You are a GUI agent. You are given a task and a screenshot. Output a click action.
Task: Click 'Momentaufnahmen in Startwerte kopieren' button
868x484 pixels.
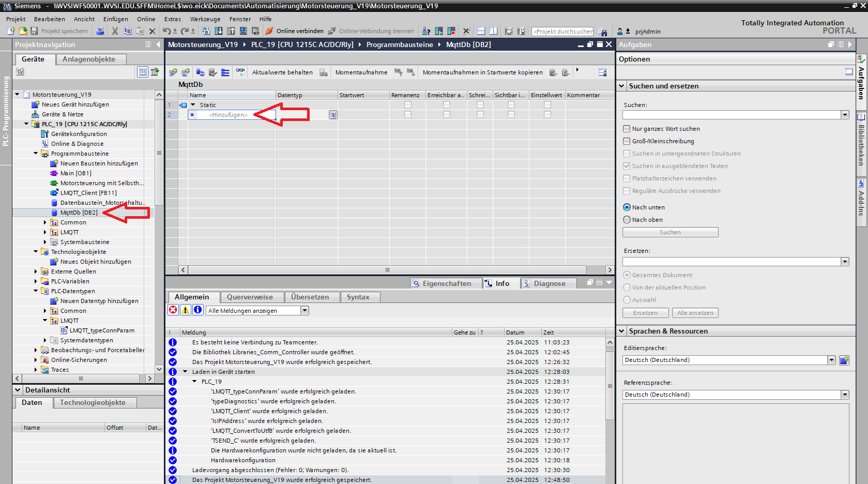483,72
